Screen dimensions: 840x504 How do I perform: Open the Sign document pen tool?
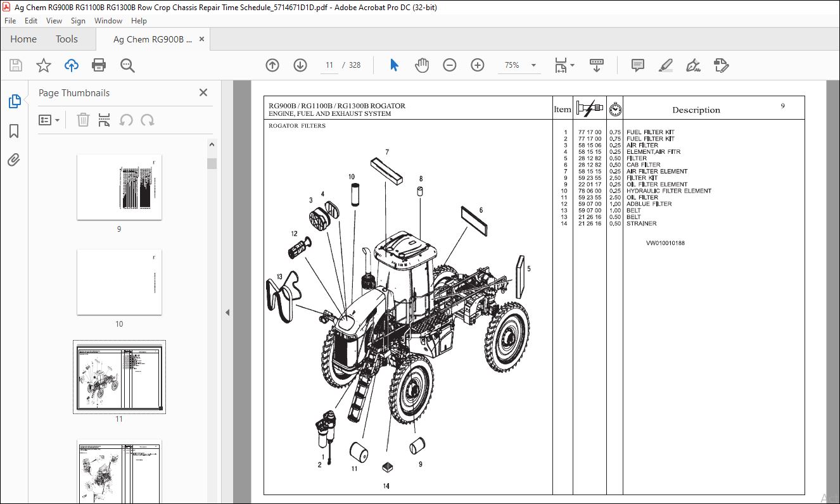693,65
